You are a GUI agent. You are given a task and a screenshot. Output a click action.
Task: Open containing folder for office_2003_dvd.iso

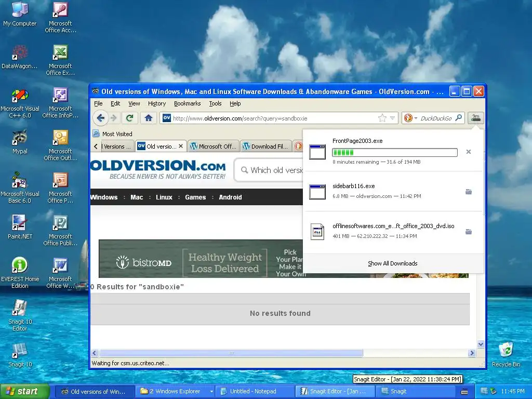469,232
